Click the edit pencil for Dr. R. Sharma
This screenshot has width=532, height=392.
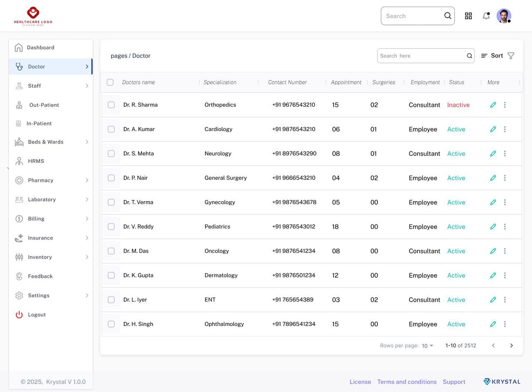point(493,105)
